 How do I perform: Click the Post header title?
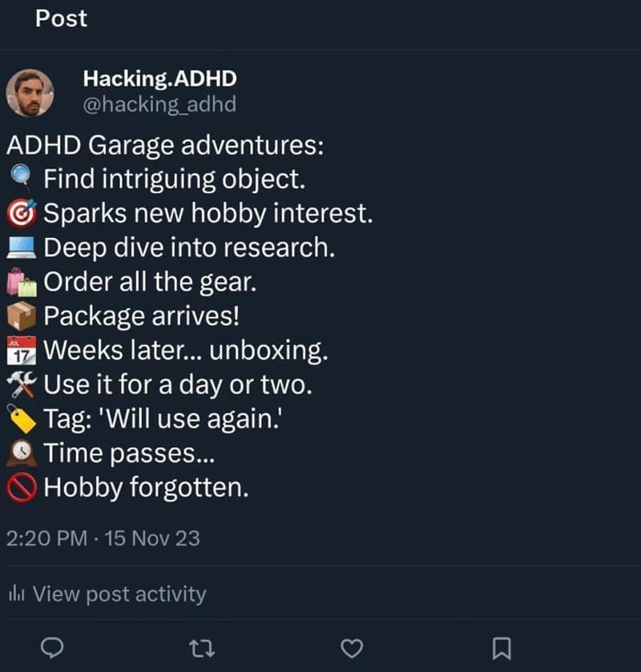point(62,18)
